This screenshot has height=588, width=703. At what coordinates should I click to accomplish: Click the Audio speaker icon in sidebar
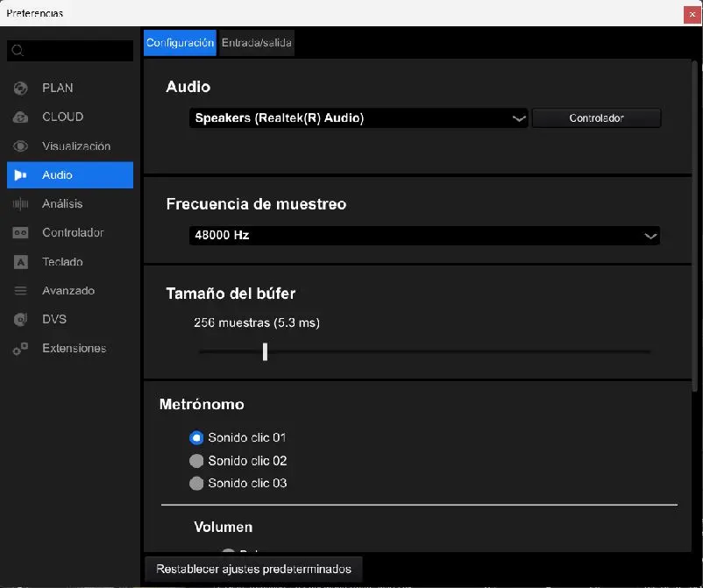tap(20, 175)
